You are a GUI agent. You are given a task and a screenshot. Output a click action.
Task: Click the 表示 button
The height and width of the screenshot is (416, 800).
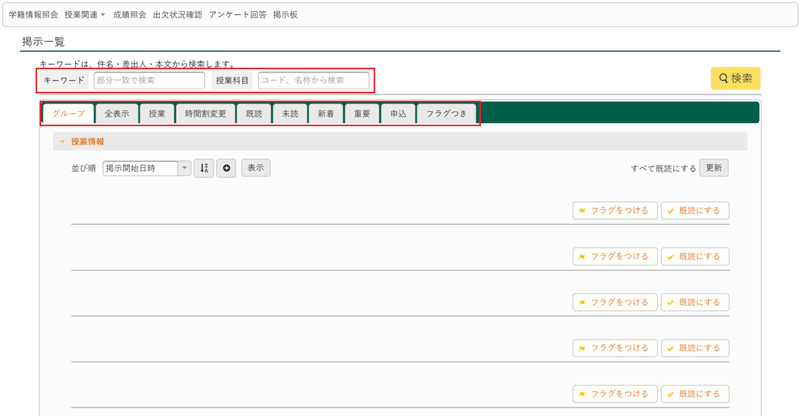pyautogui.click(x=256, y=167)
